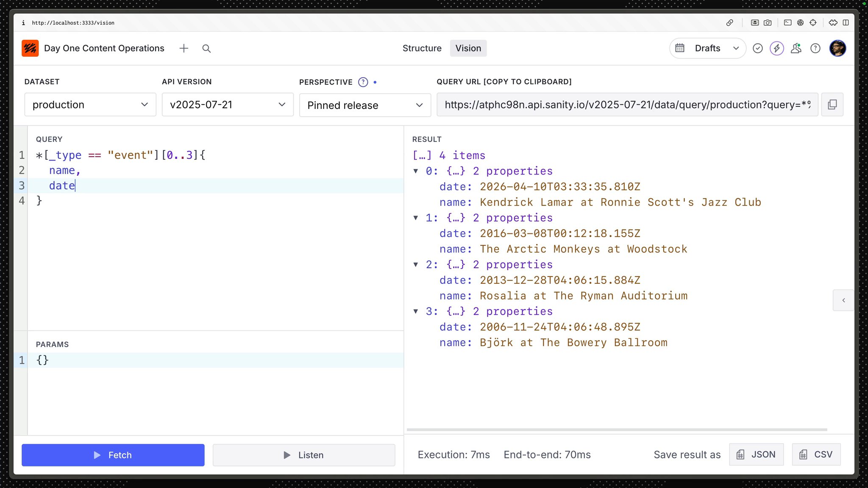
Task: Save result as JSON
Action: [757, 455]
